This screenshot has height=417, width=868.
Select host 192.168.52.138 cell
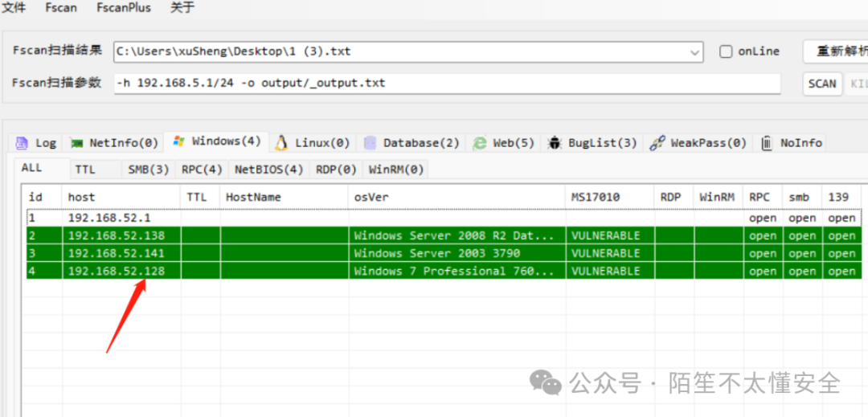pyautogui.click(x=122, y=235)
